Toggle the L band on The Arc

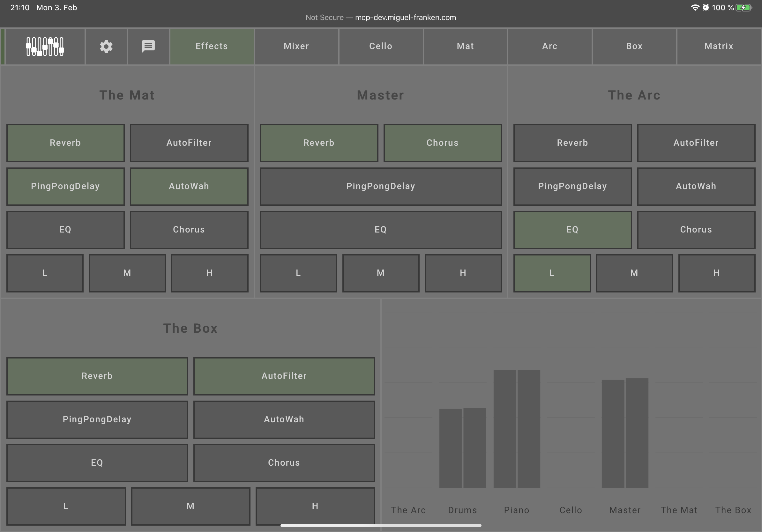(552, 273)
